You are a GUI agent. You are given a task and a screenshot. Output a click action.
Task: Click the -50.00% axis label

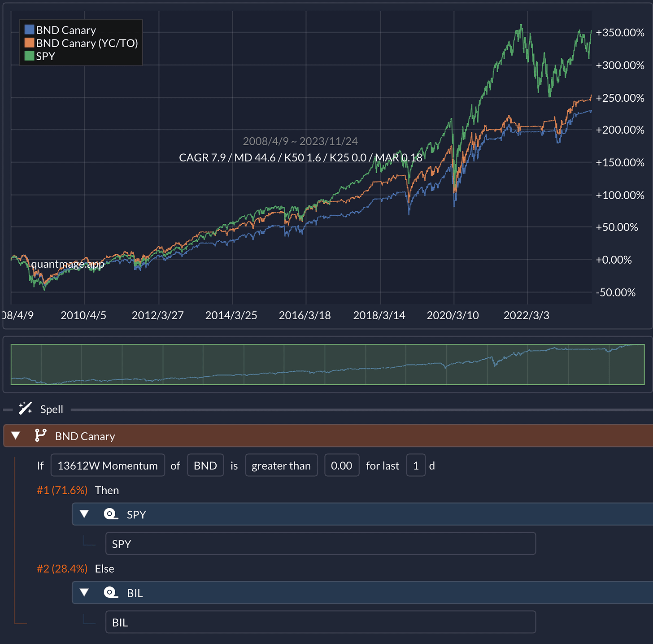pyautogui.click(x=615, y=292)
